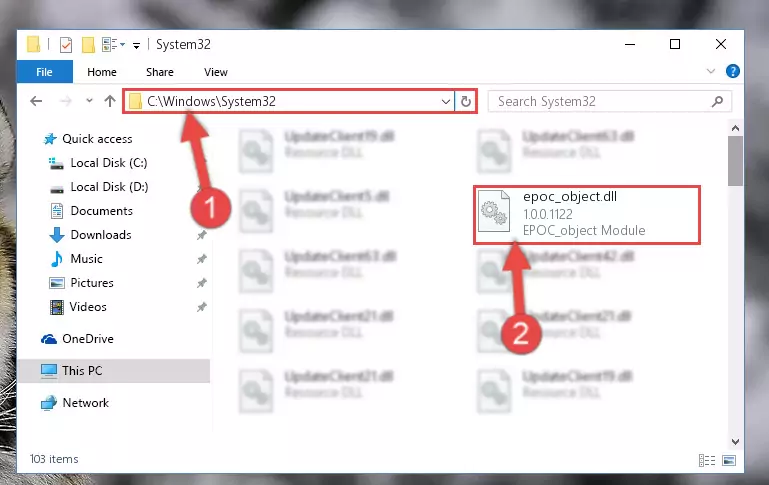
Task: Open OneDrive in the navigation pane
Action: [x=88, y=339]
